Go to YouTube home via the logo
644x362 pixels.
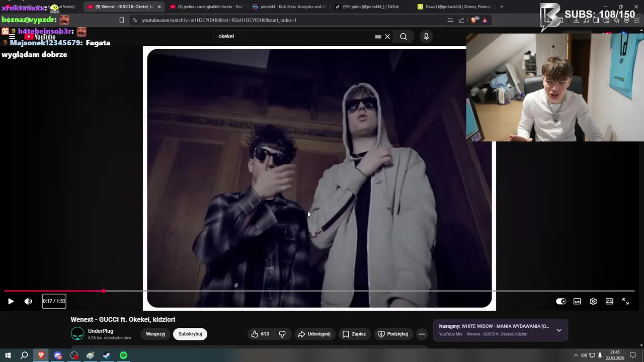click(x=40, y=37)
